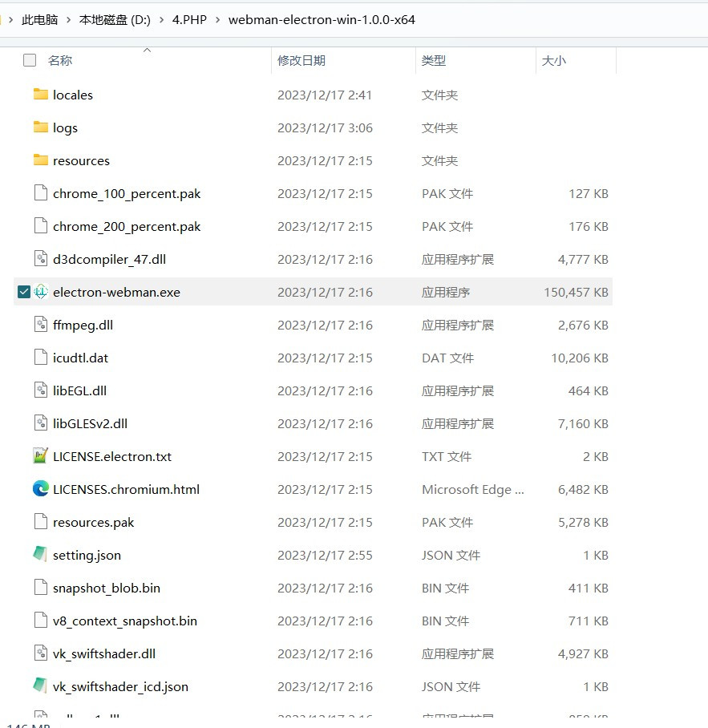Click the Edge icon of LICENSES.chromium.html
Image resolution: width=708 pixels, height=728 pixels.
(41, 488)
